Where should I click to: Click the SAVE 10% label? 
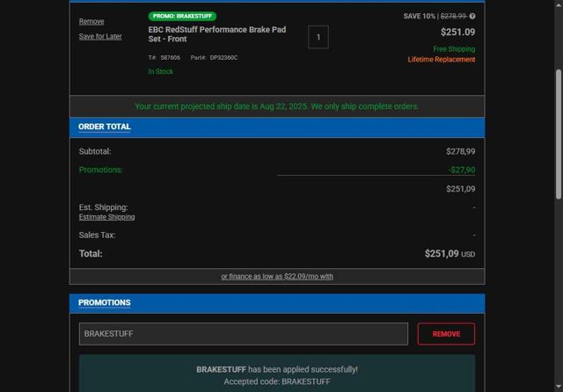(x=419, y=16)
